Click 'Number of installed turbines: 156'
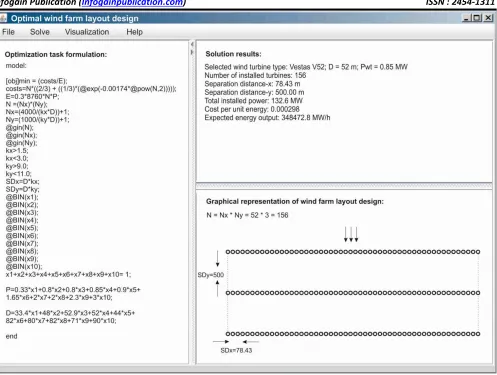This screenshot has width=497, height=375. pyautogui.click(x=255, y=75)
